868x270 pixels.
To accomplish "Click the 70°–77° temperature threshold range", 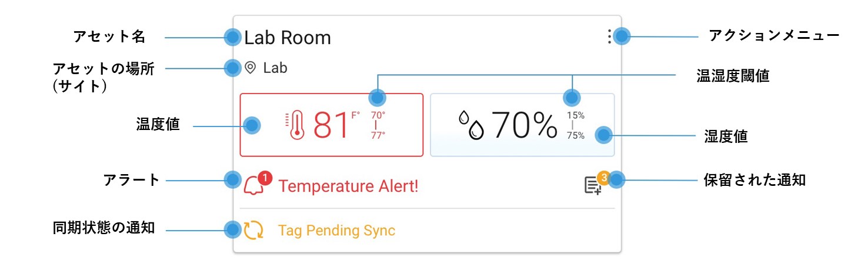I will click(x=378, y=125).
